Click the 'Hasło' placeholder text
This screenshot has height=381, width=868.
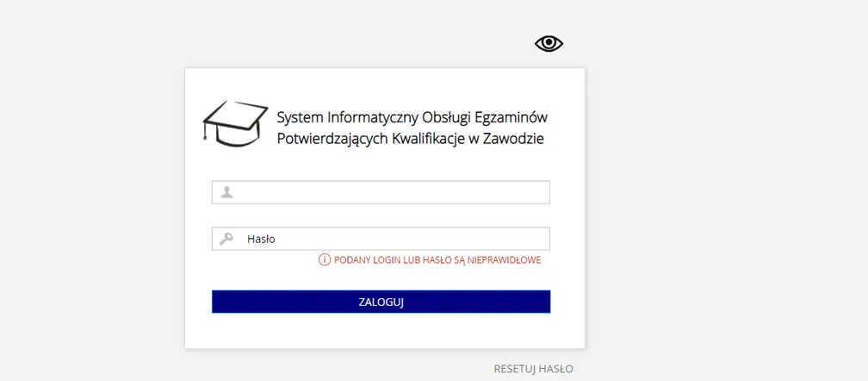coord(261,239)
